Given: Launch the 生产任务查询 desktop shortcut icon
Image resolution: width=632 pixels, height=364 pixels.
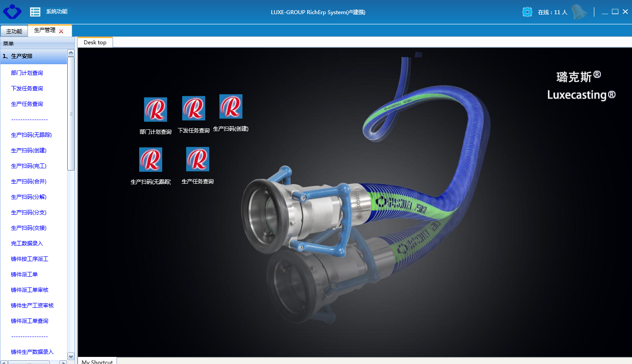Looking at the screenshot, I should [x=198, y=159].
